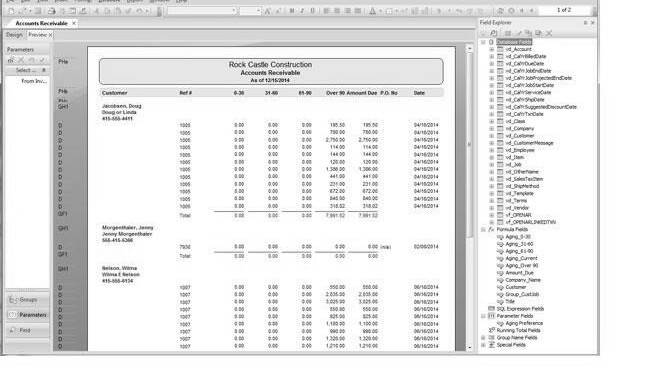Expand the vd_Customer table node
This screenshot has height=372, width=668.
[492, 136]
